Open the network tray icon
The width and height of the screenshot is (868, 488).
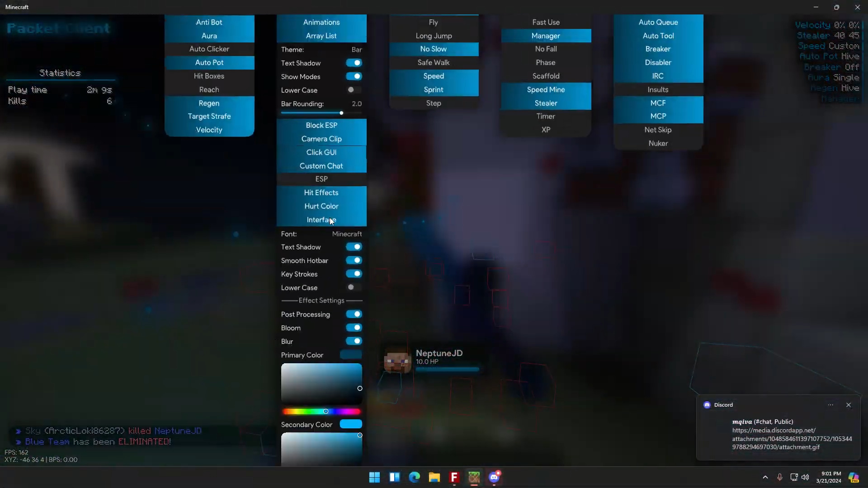pos(793,477)
